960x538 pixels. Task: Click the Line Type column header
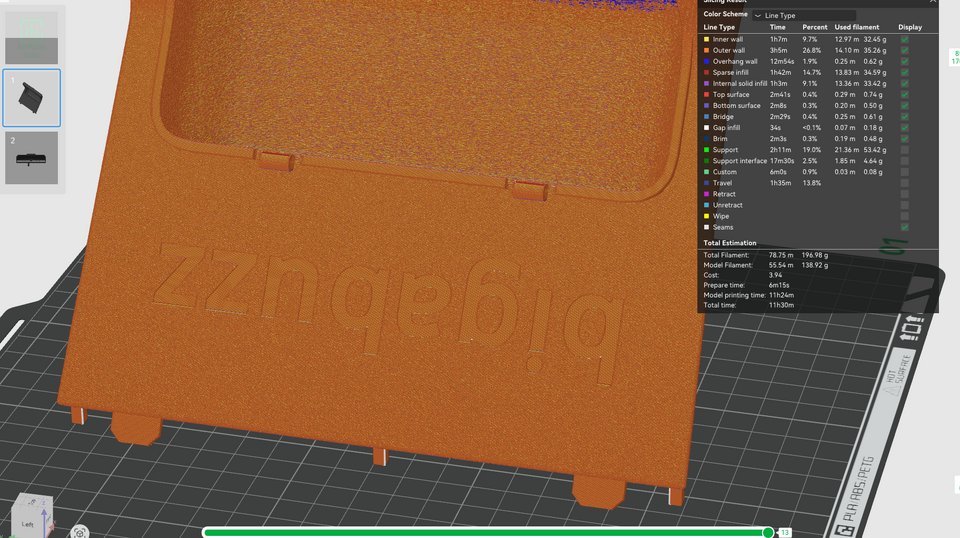(719, 28)
